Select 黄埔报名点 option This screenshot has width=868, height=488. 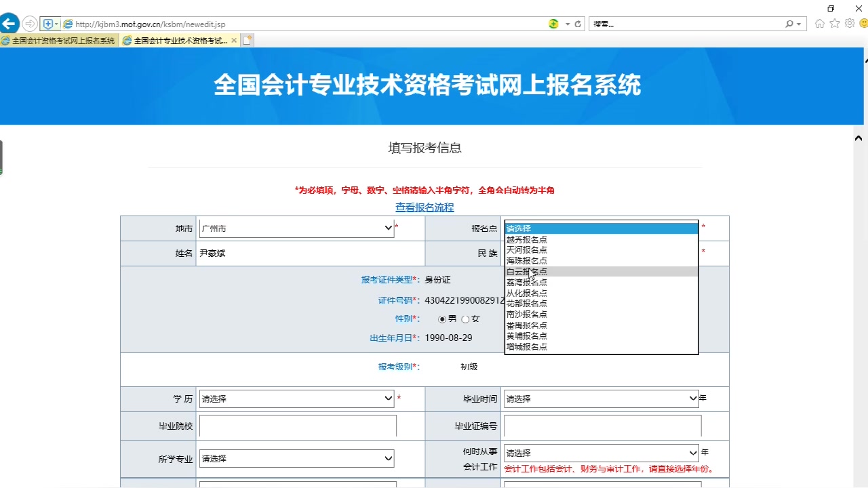coord(601,335)
